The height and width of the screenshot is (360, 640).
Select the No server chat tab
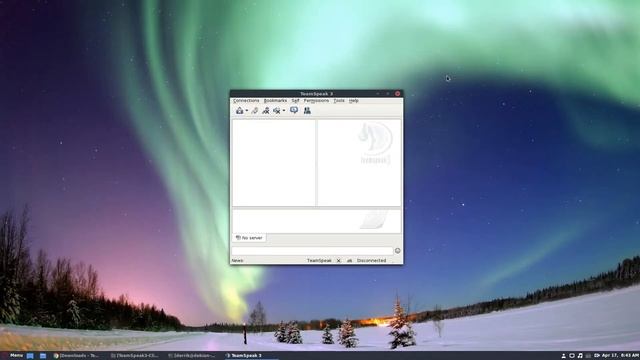249,238
